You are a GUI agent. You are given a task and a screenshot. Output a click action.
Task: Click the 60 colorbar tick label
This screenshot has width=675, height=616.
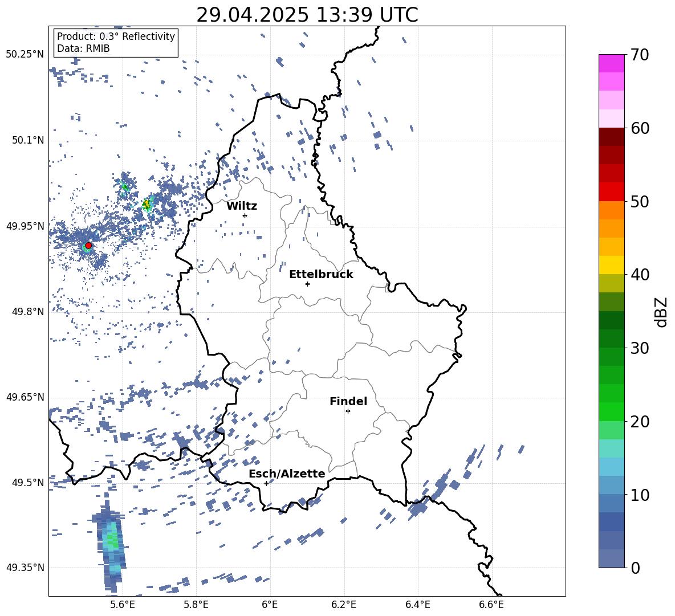click(x=640, y=128)
